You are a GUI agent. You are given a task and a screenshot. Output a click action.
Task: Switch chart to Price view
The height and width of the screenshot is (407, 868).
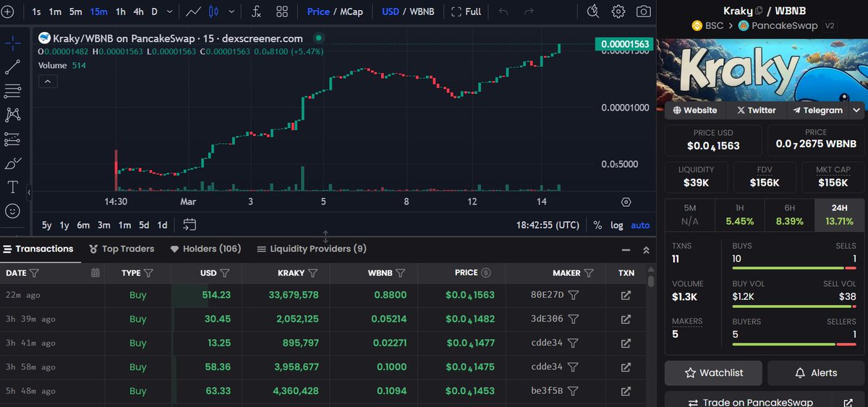(x=318, y=12)
